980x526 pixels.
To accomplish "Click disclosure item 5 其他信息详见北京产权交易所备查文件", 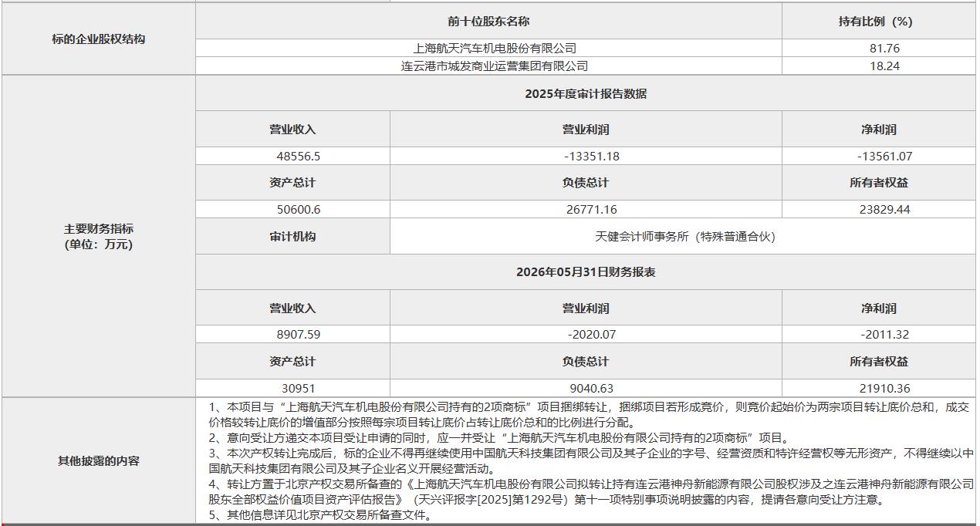I will pyautogui.click(x=320, y=515).
